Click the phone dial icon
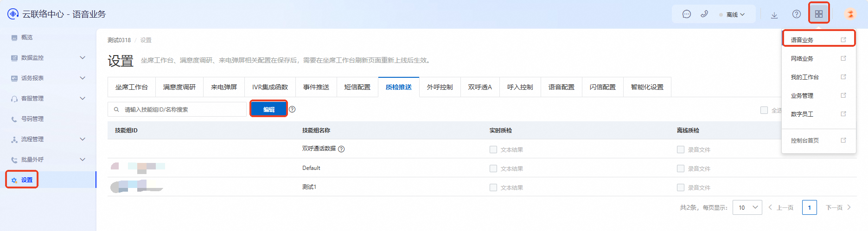This screenshot has width=868, height=231. pyautogui.click(x=704, y=14)
